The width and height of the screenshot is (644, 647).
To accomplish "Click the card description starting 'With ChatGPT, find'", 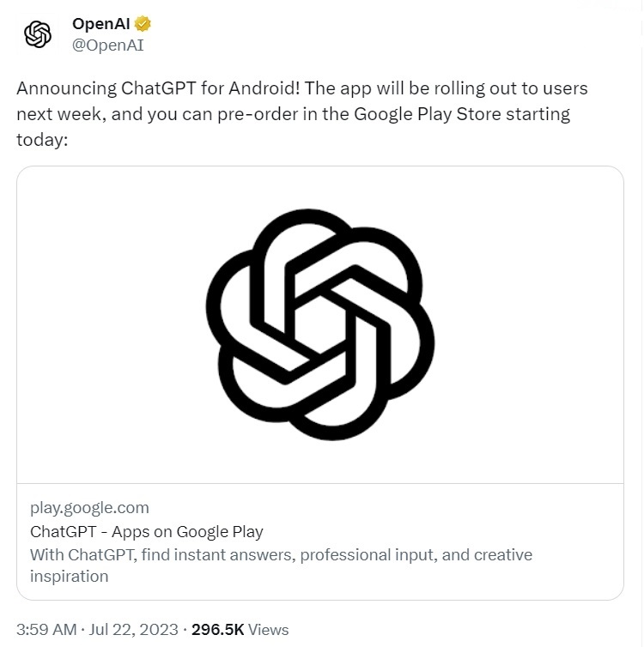I will coord(281,565).
